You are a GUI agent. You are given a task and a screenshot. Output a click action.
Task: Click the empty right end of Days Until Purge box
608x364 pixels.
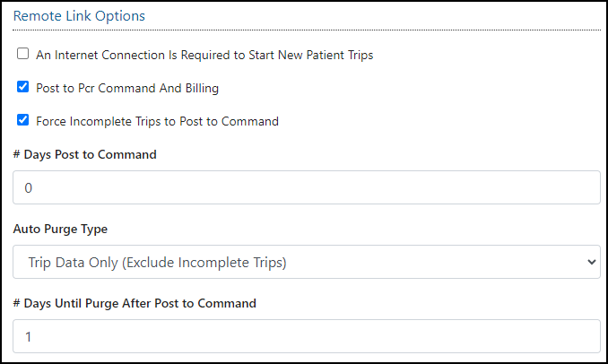pos(538,336)
